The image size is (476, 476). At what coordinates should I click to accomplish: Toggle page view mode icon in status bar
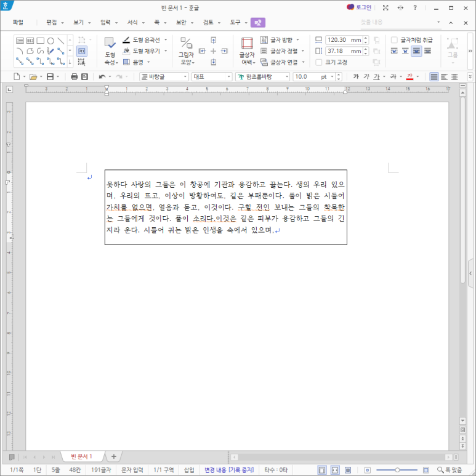322,470
